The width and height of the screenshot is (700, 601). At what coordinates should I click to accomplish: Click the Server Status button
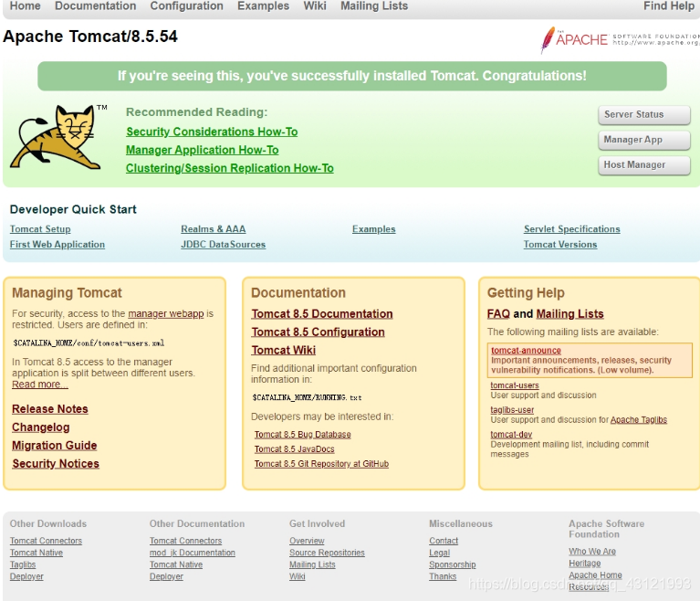point(644,115)
